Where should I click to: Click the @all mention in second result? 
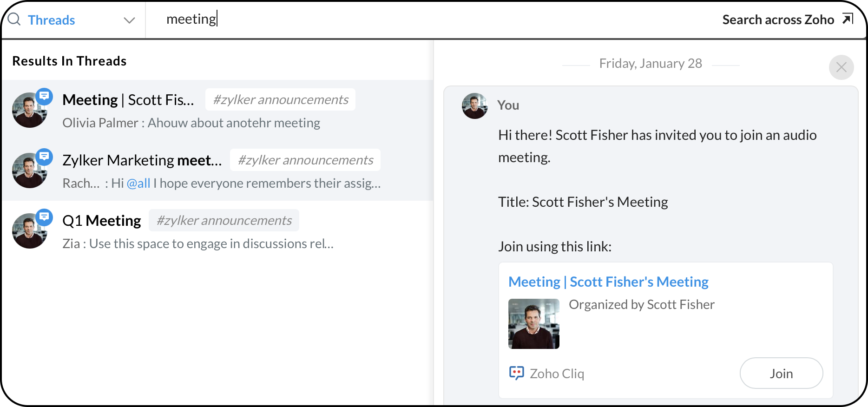138,184
